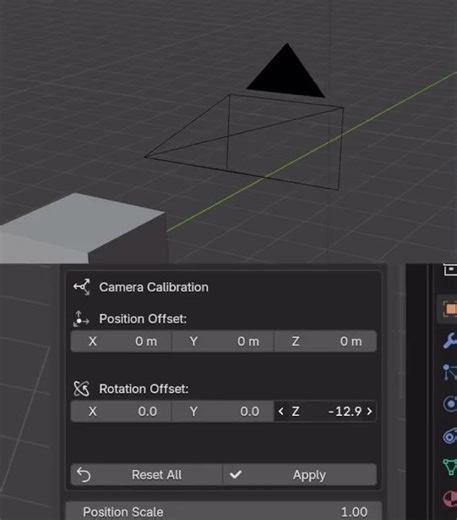
Task: Click the Reset All button
Action: (x=146, y=475)
